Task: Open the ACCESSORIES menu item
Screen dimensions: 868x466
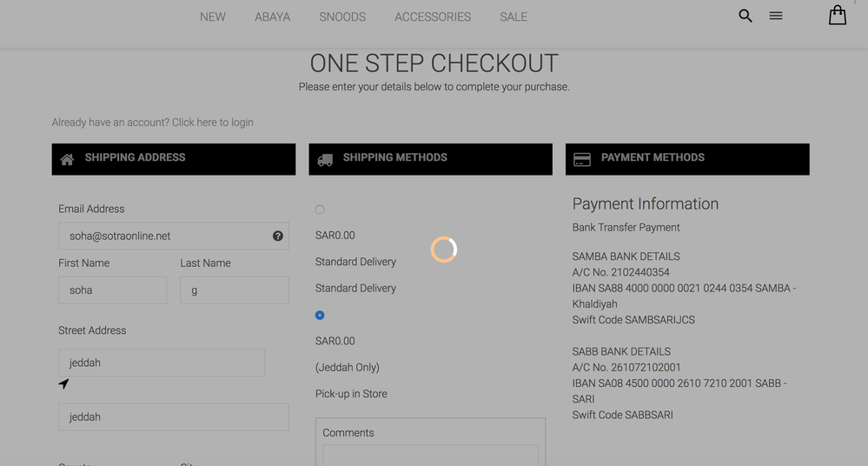Action: coord(433,17)
